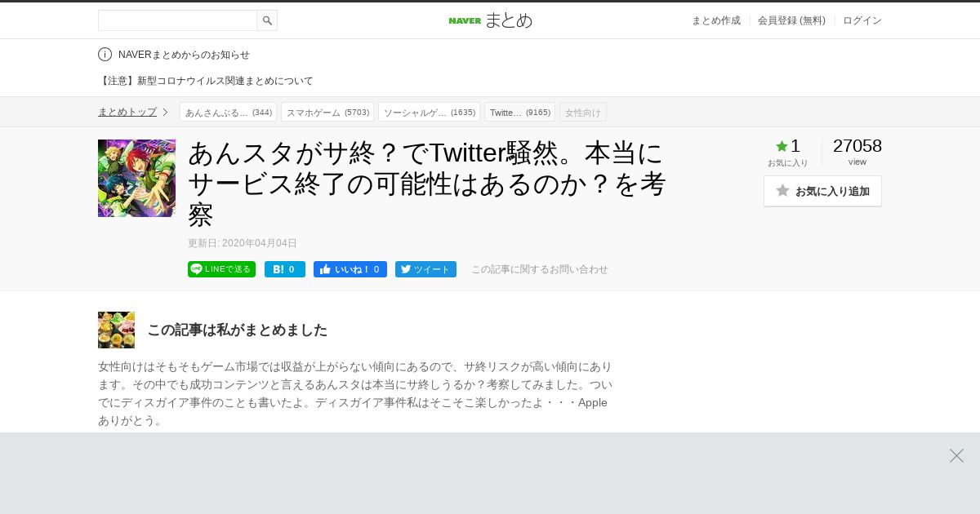Open the ログイン link
This screenshot has width=980, height=514.
click(862, 20)
